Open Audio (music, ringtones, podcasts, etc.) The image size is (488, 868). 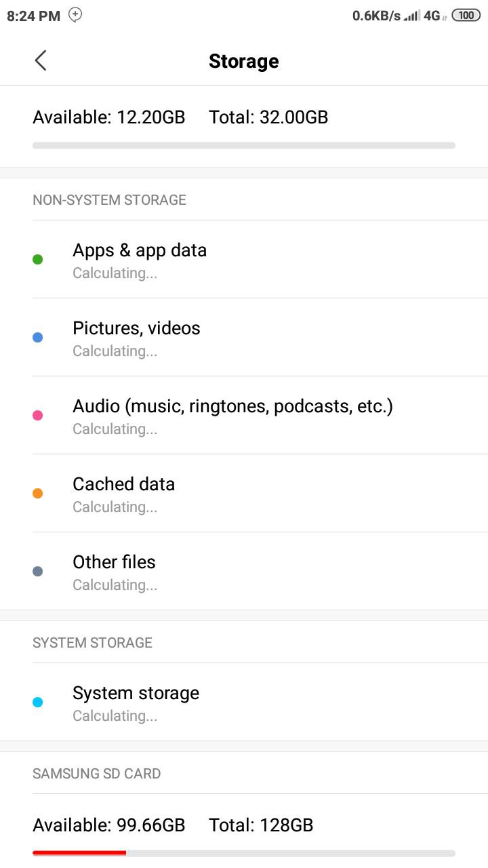pyautogui.click(x=244, y=415)
